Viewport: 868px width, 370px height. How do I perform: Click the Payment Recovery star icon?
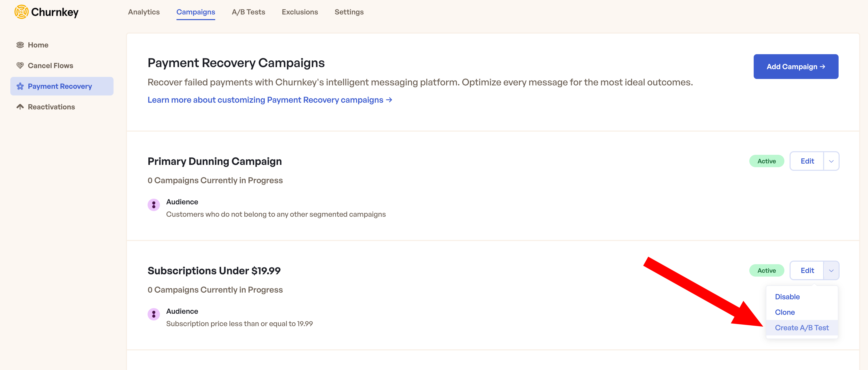coord(20,86)
